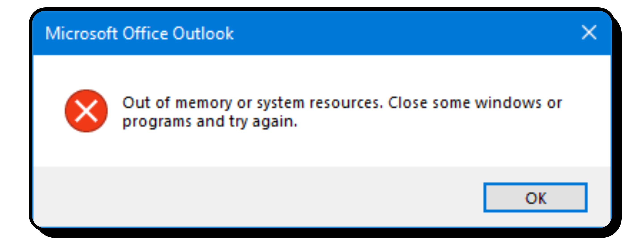This screenshot has height=245, width=644.
Task: Click the word "try" in the message
Action: coord(238,122)
